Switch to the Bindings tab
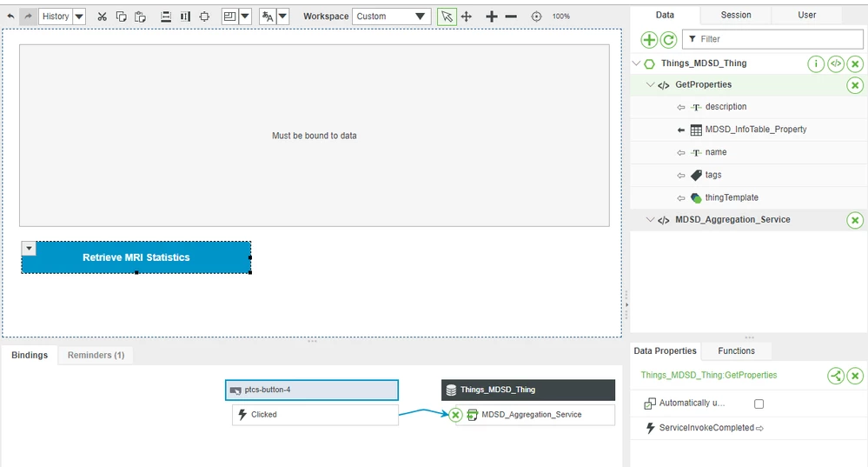This screenshot has height=467, width=868. 30,355
